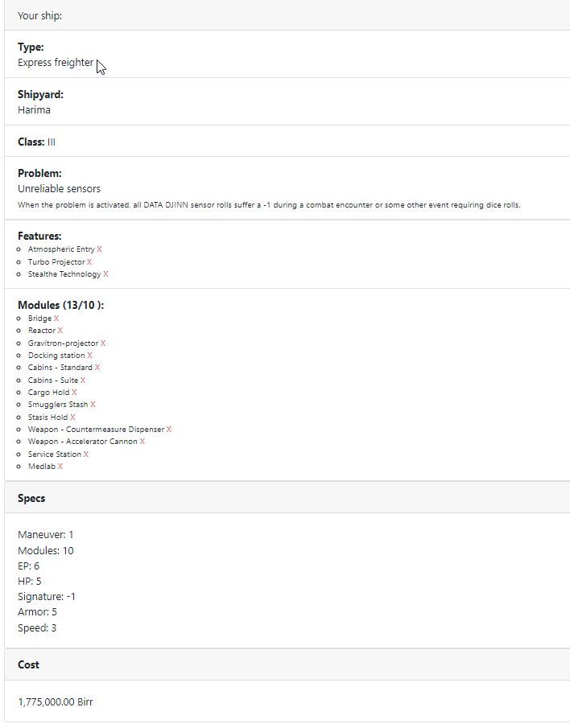The width and height of the screenshot is (570, 728).
Task: Remove the Reactor module
Action: tap(60, 331)
